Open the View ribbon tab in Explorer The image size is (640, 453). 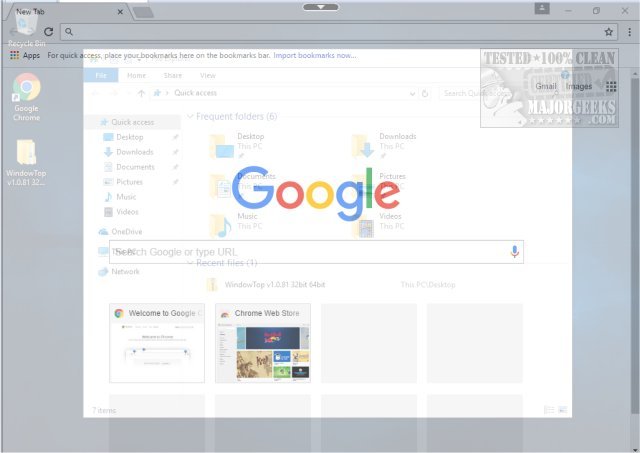(208, 76)
